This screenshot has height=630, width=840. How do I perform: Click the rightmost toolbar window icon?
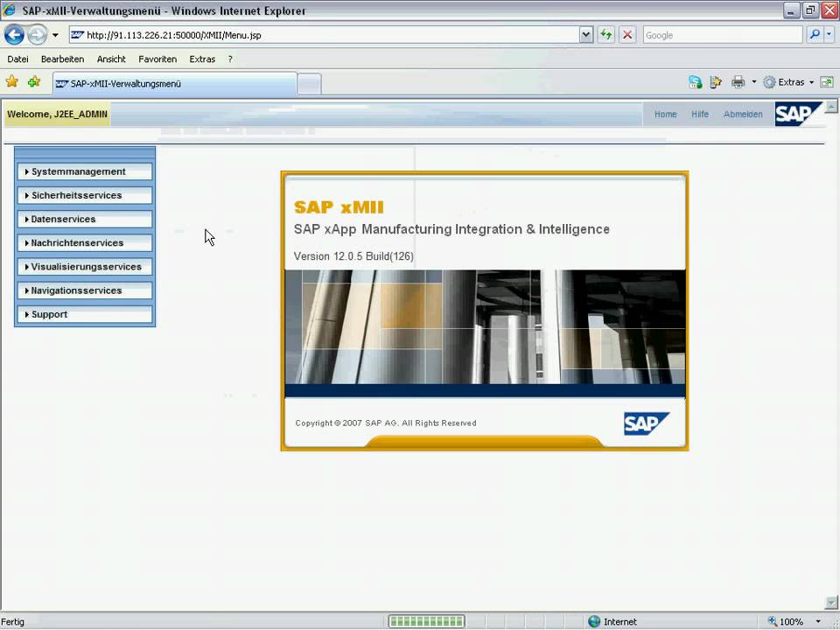pyautogui.click(x=827, y=82)
